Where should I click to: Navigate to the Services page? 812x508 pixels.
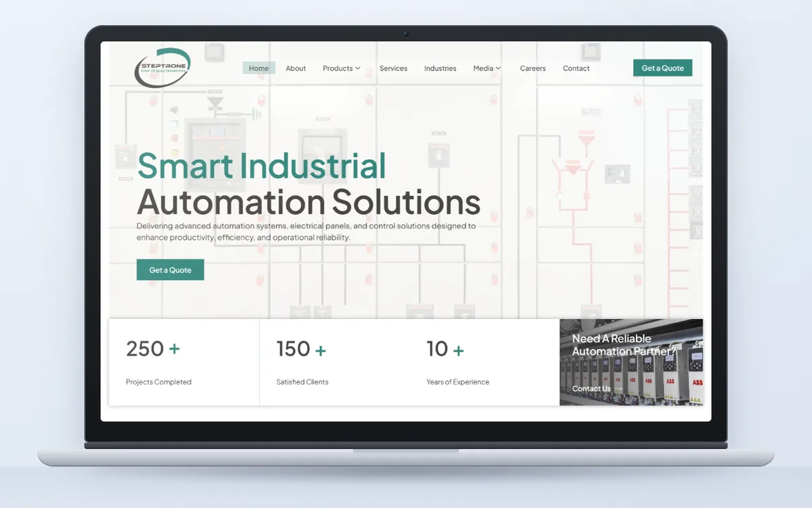click(393, 68)
